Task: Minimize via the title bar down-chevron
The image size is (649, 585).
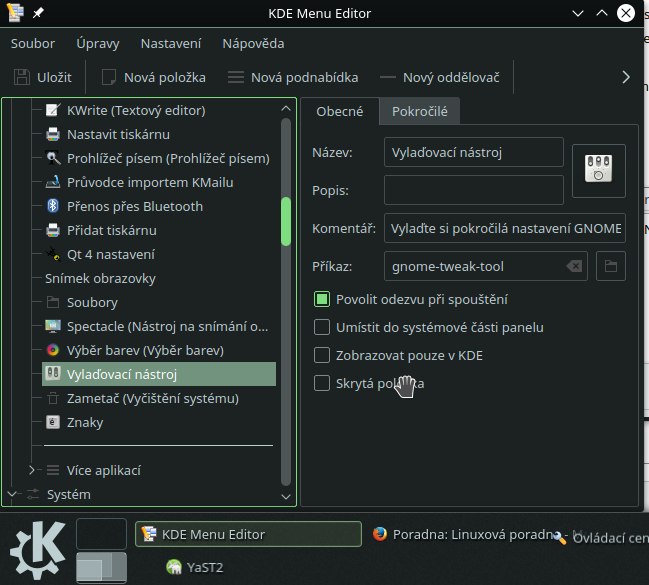Action: 578,13
